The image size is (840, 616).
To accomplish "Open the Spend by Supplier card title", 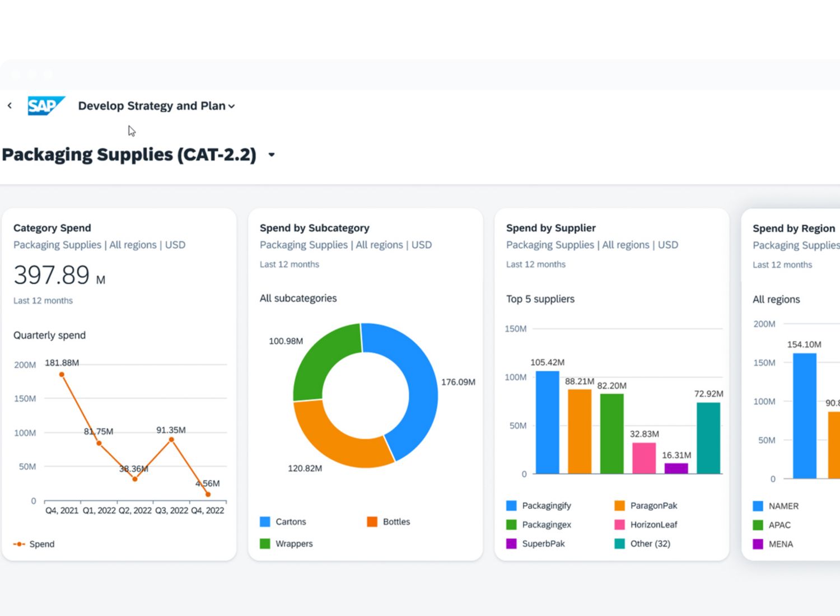I will coord(550,228).
